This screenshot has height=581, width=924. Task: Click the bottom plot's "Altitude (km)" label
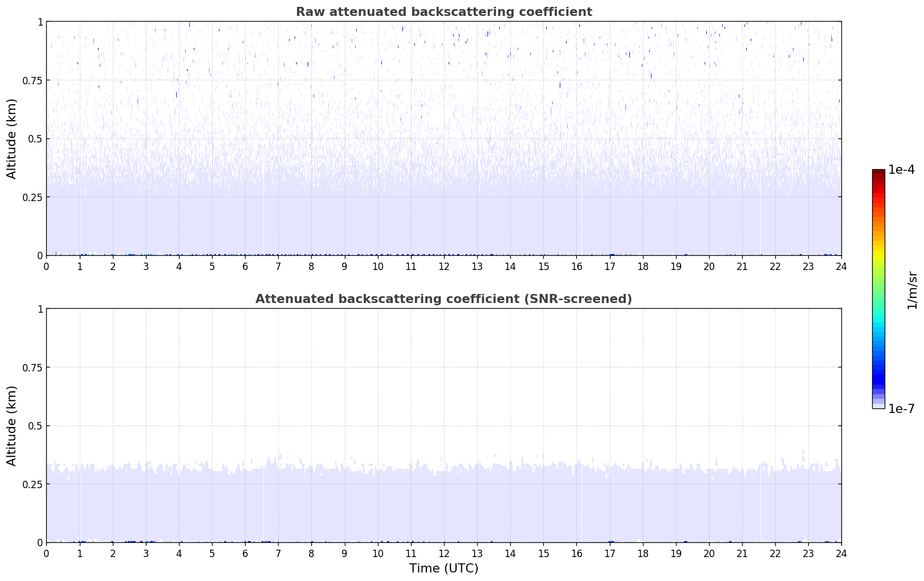[x=12, y=425]
